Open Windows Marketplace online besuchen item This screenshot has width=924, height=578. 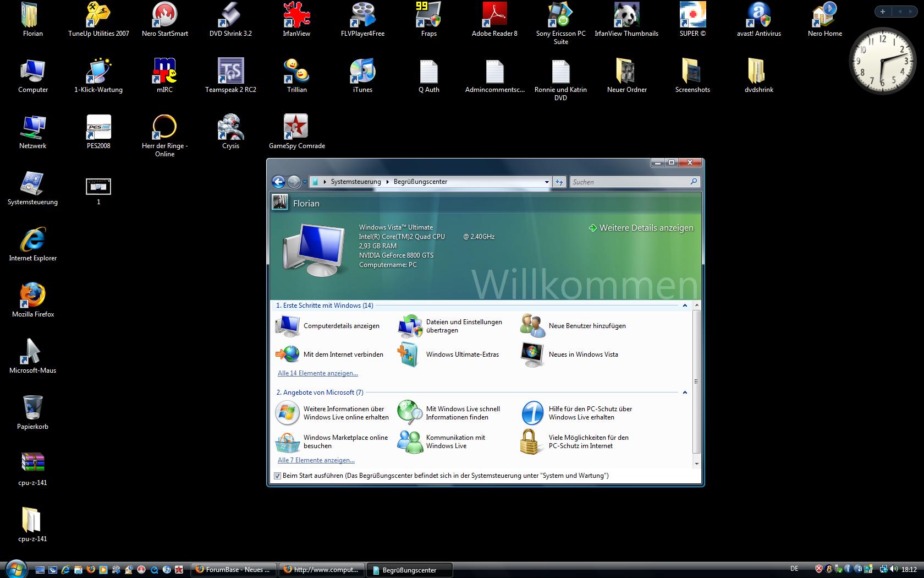coord(332,441)
